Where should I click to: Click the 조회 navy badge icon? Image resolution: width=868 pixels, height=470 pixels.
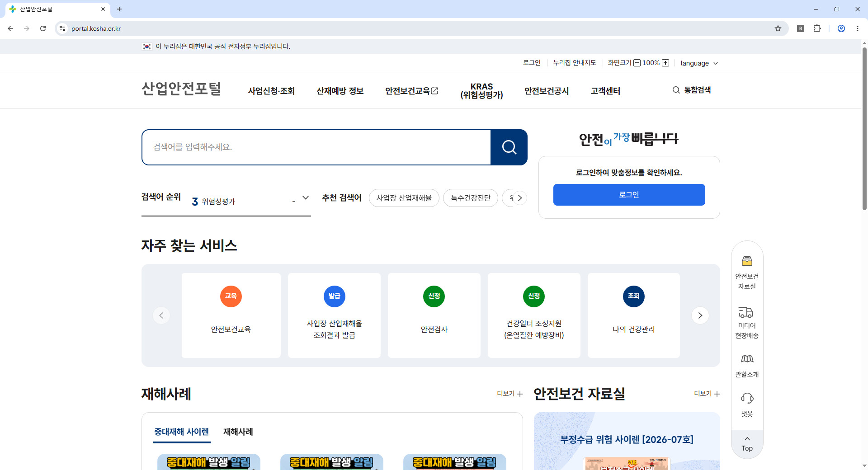point(634,296)
